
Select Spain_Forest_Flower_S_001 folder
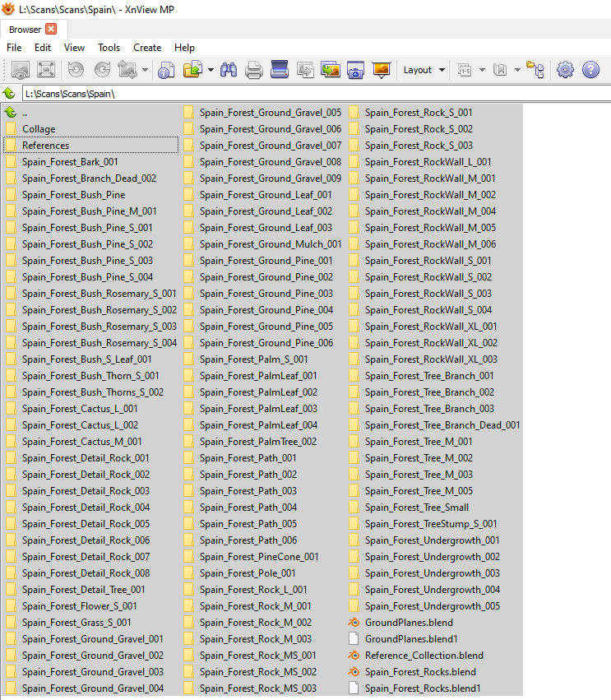pos(91,605)
